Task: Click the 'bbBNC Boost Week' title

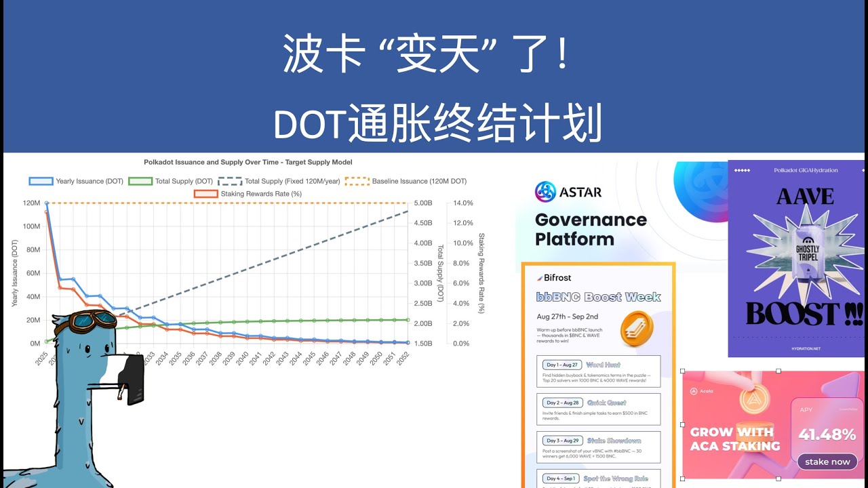Action: (599, 297)
